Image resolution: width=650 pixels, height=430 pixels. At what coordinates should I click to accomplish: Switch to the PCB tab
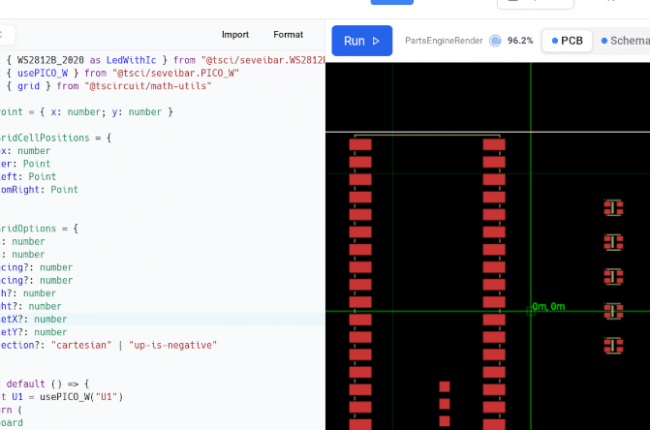567,41
